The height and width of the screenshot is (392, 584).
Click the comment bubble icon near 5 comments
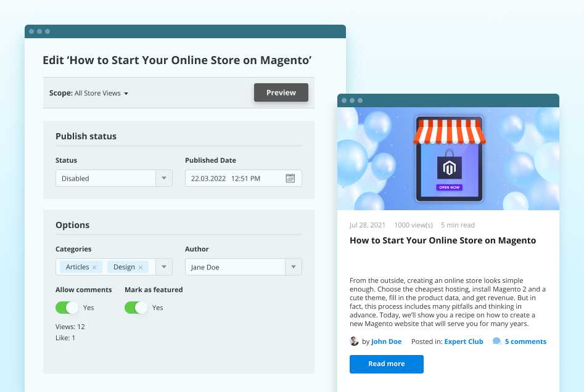coord(496,341)
